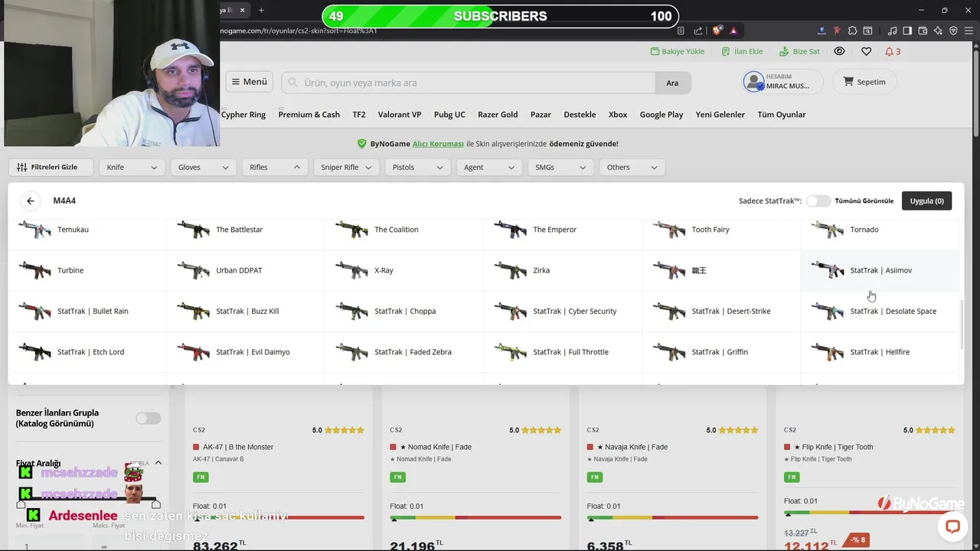This screenshot has width=980, height=551.
Task: Open Yeni Gelenler in nav bar
Action: [720, 115]
